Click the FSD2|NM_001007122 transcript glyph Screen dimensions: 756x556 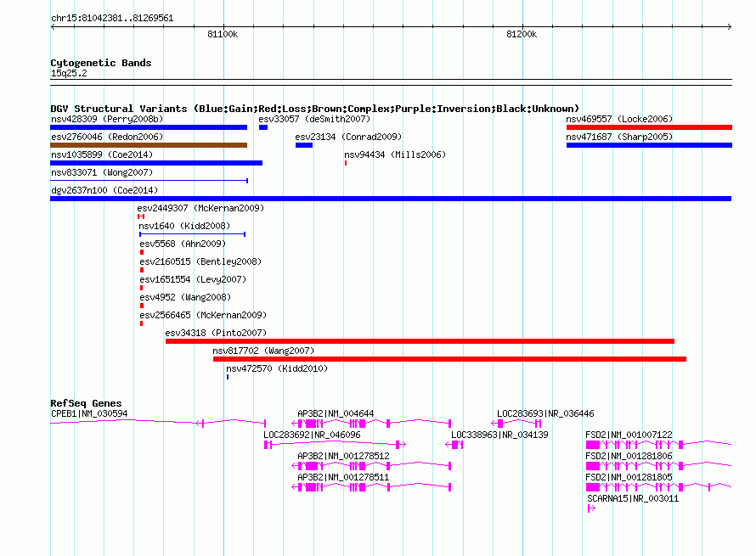tap(658, 445)
